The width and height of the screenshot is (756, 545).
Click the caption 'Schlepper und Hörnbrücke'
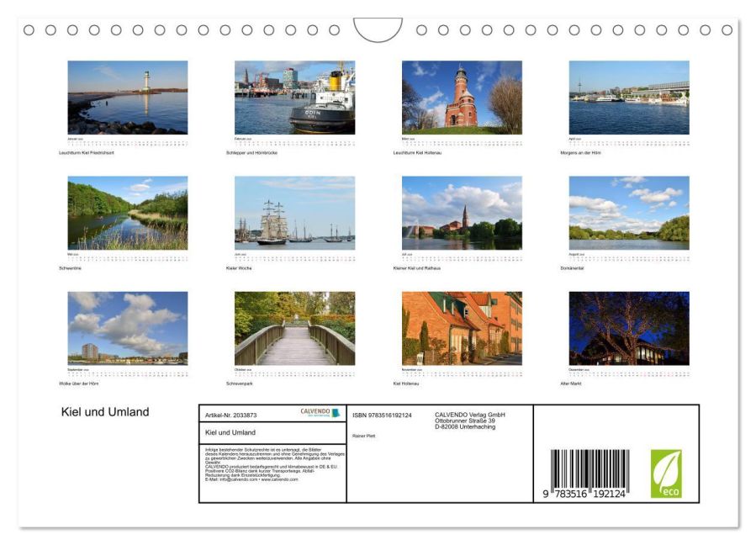click(251, 153)
